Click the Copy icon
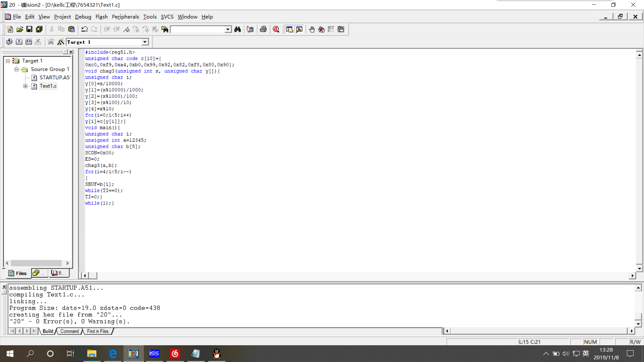This screenshot has height=362, width=644. [61, 29]
